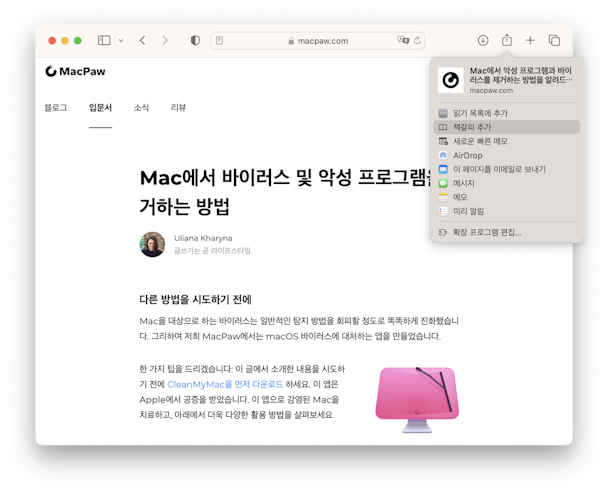Click the 글쓰기는 곧 라이프스타일 caption

tap(213, 251)
